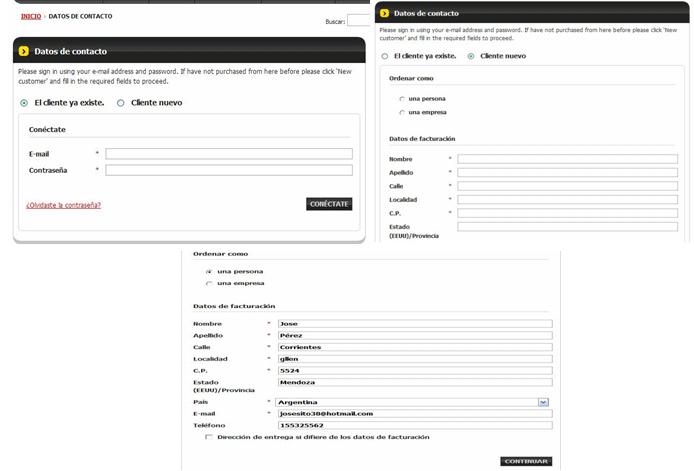Select 'Cliente nuevo' radio in the Conéctate login panel

click(121, 102)
